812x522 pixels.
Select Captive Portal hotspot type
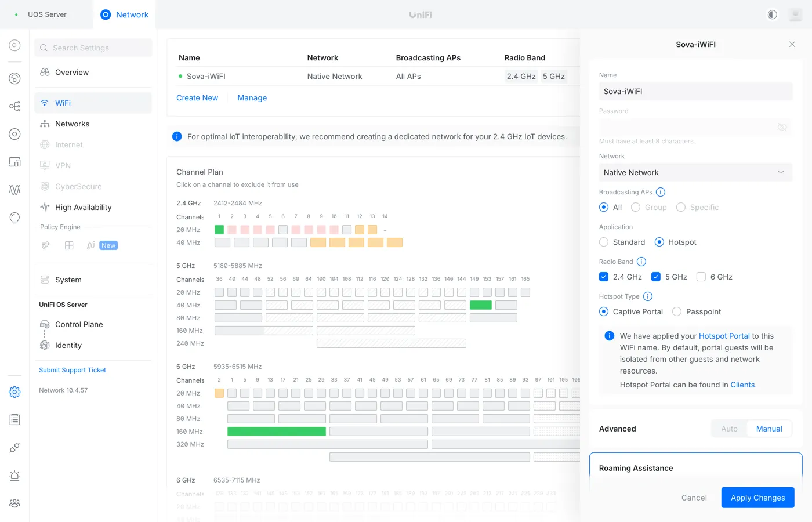pyautogui.click(x=604, y=311)
